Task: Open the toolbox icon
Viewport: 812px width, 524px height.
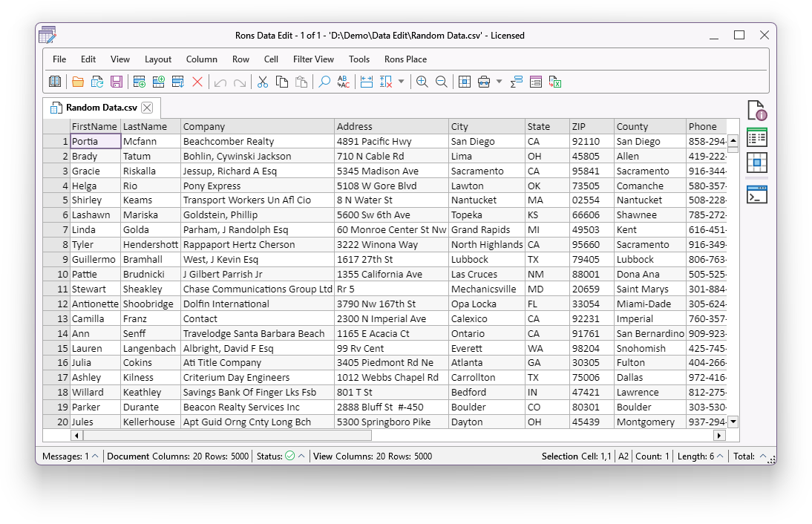Action: 484,82
